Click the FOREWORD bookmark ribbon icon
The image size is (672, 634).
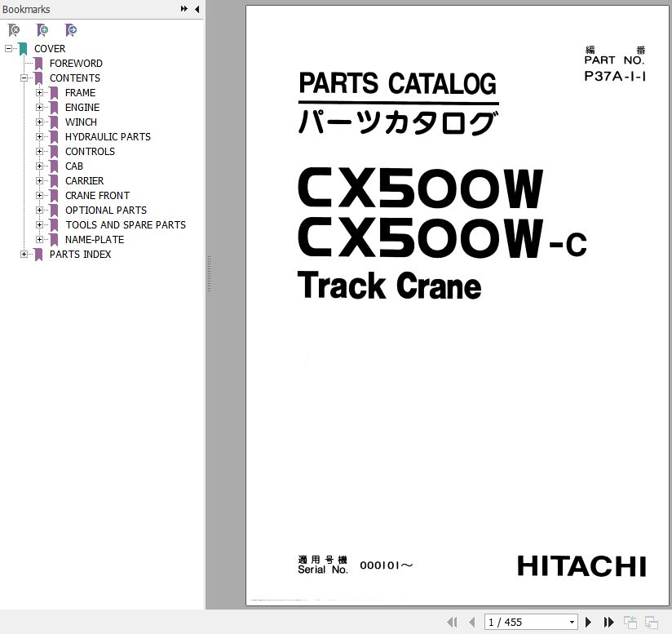pyautogui.click(x=38, y=64)
